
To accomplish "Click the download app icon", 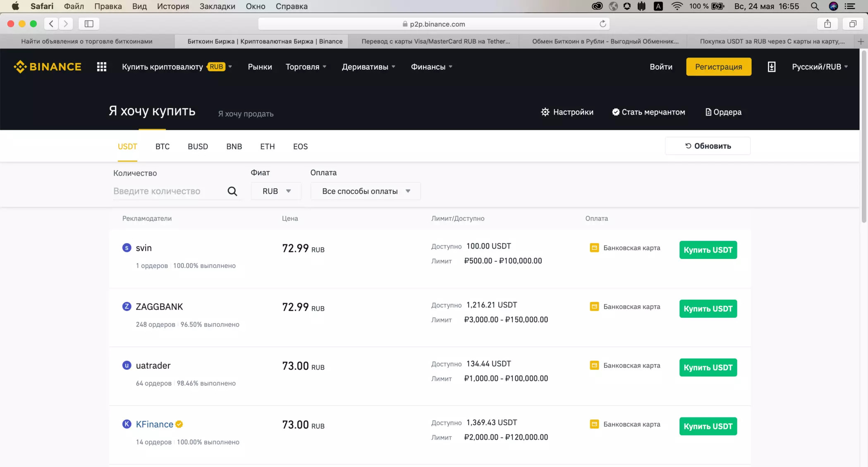I will pos(771,67).
